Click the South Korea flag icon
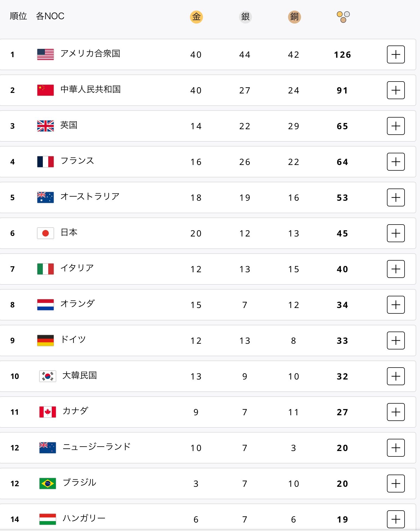The image size is (420, 532). coord(48,376)
